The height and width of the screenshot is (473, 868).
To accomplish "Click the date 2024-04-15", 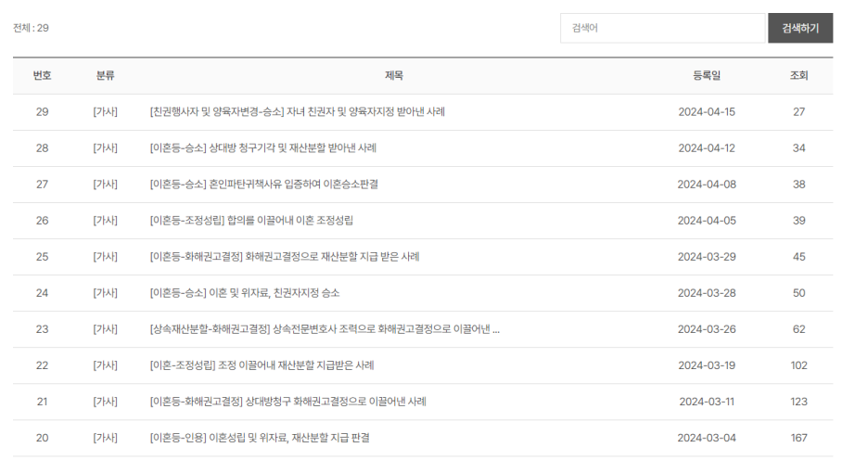I will click(x=707, y=112).
